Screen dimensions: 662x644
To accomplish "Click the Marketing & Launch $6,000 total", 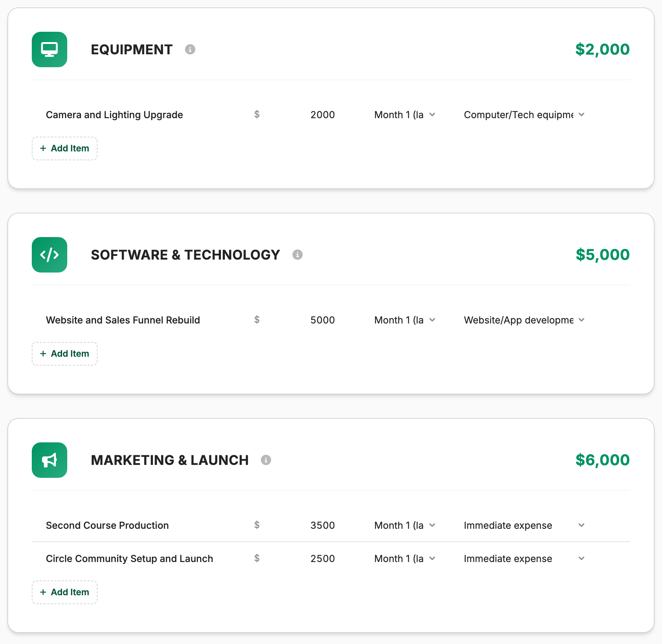I will pos(603,460).
